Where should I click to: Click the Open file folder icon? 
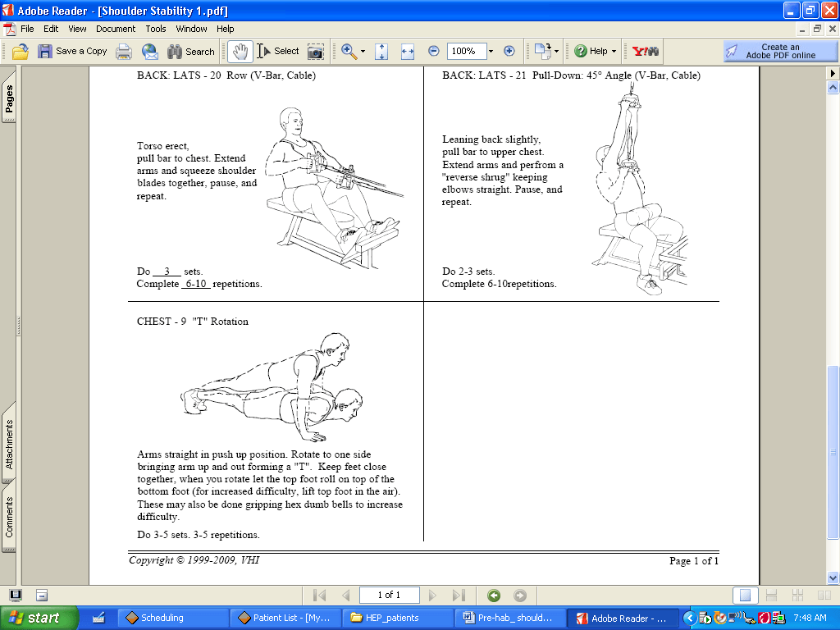click(21, 51)
